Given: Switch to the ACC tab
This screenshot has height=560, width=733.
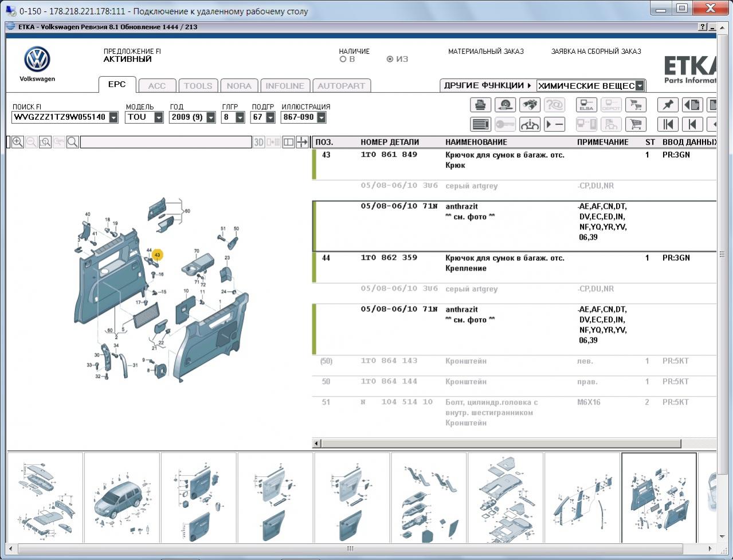Looking at the screenshot, I should click(x=157, y=86).
